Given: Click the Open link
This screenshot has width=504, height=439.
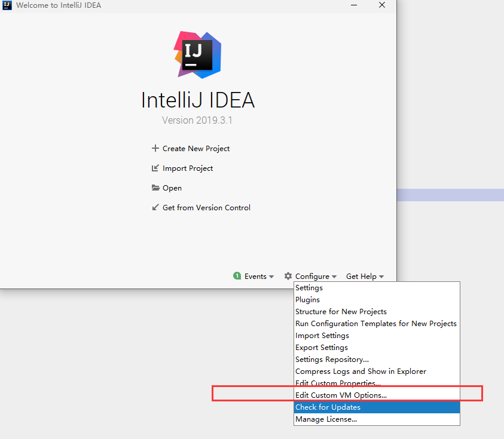Looking at the screenshot, I should pos(172,188).
